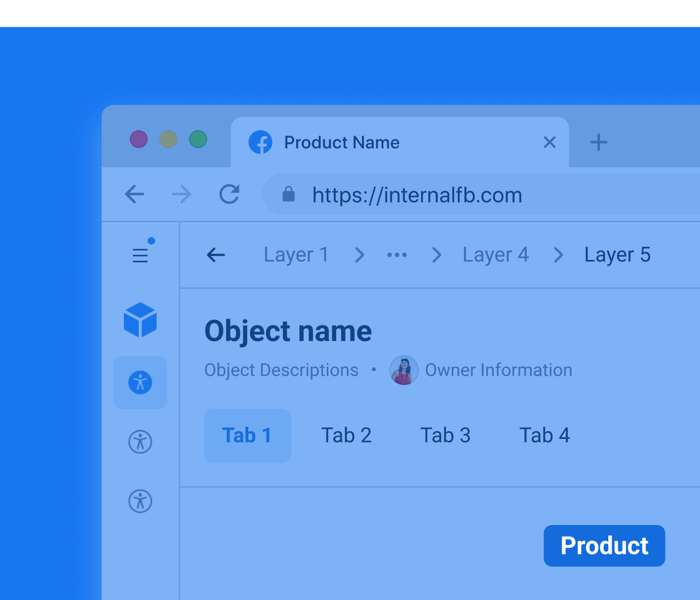Open a new browser tab with plus
This screenshot has width=700, height=600.
coord(598,142)
